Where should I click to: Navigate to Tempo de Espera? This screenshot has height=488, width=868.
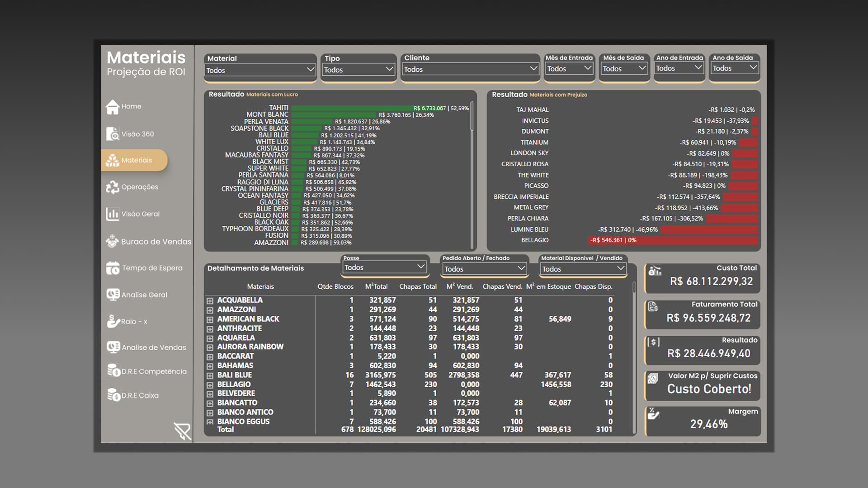[152, 268]
